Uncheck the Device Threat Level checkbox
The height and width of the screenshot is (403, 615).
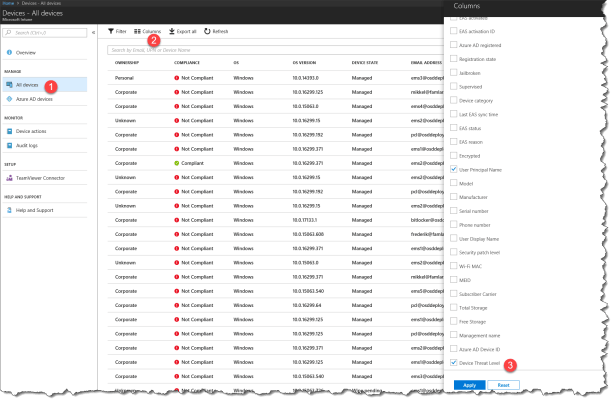point(454,363)
